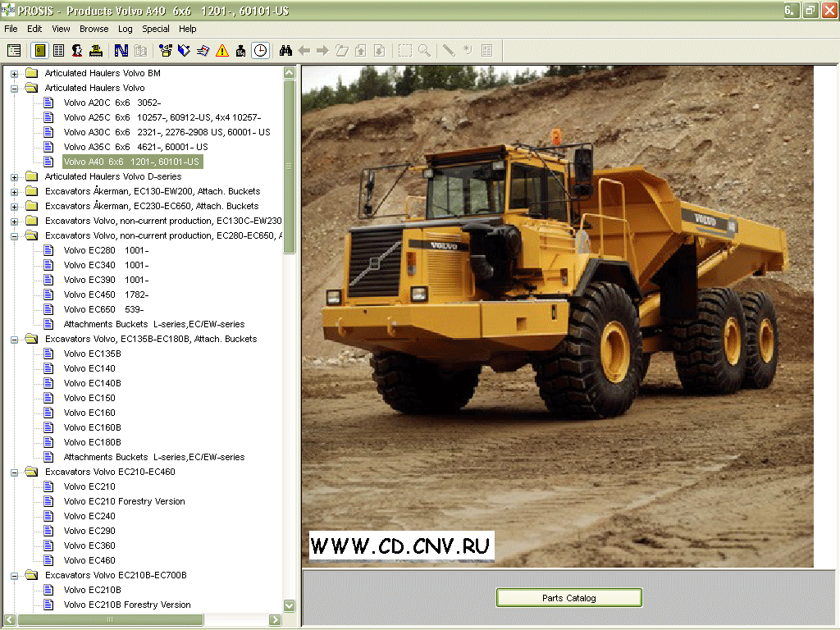Click the blue N toolbar icon
The image size is (840, 630).
pos(121,50)
